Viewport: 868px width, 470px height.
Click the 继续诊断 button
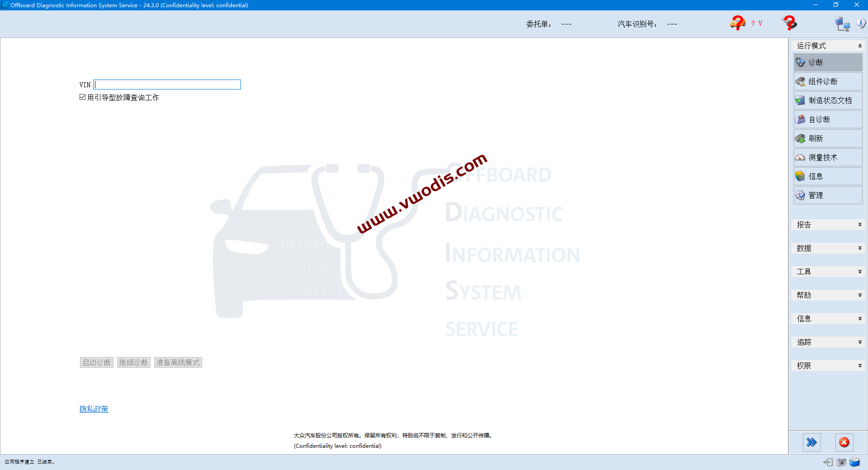pos(134,362)
